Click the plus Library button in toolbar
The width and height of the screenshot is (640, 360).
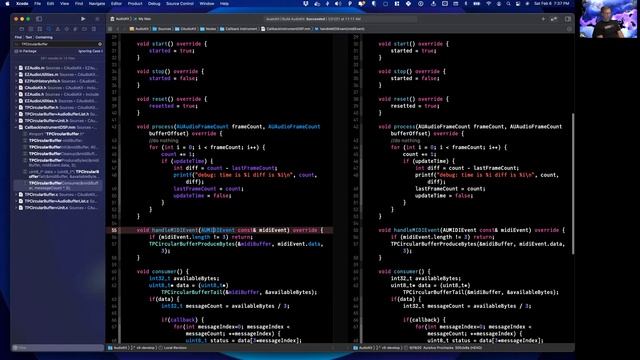point(543,19)
